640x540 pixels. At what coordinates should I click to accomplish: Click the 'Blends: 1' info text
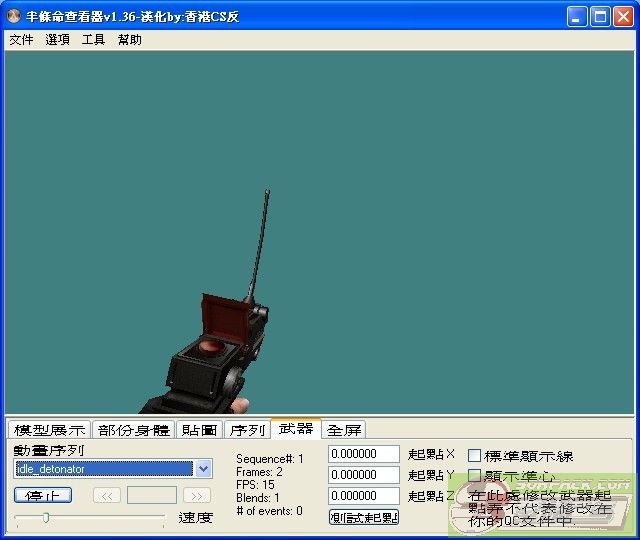(258, 498)
